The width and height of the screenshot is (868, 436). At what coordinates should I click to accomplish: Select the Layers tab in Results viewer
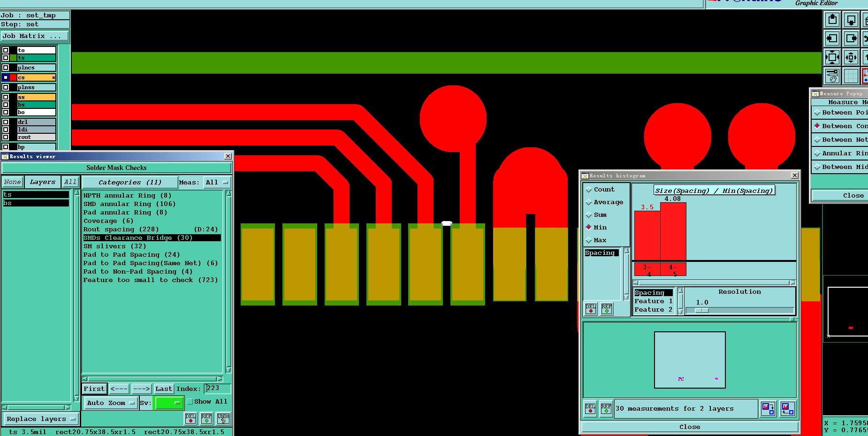click(x=43, y=182)
